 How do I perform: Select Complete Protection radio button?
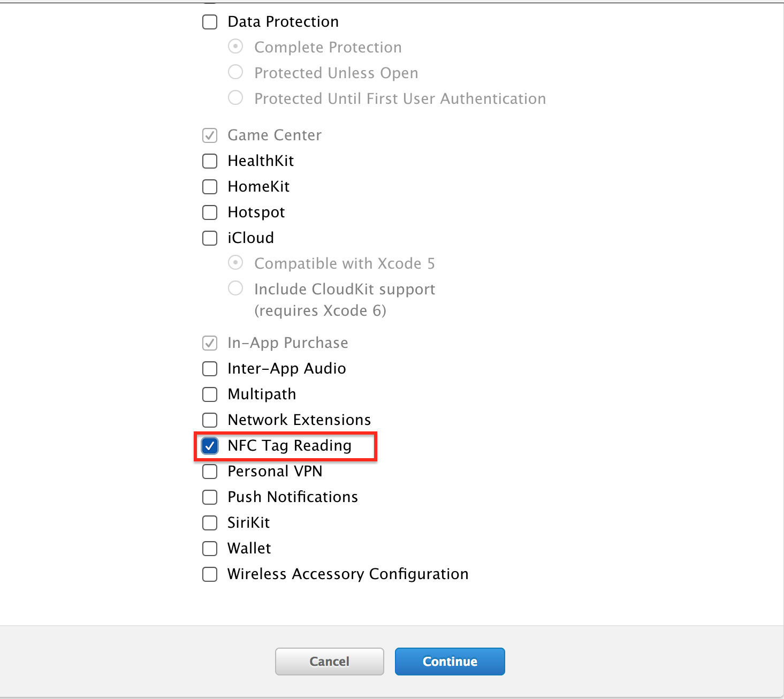(x=235, y=46)
